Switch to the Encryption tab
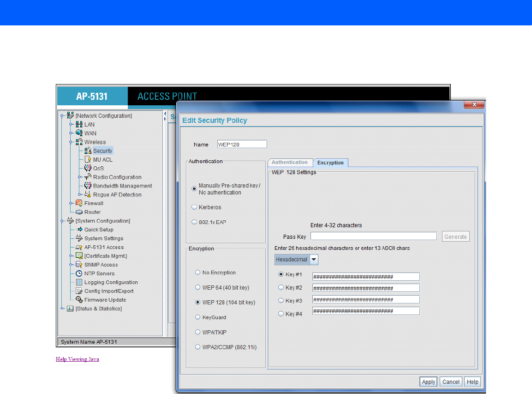532x394 pixels. [x=330, y=163]
